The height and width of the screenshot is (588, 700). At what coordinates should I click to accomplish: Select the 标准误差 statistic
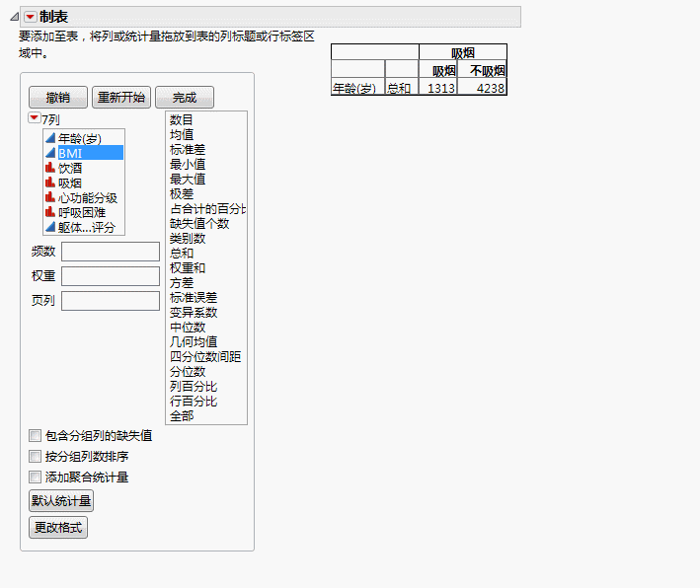pos(194,297)
